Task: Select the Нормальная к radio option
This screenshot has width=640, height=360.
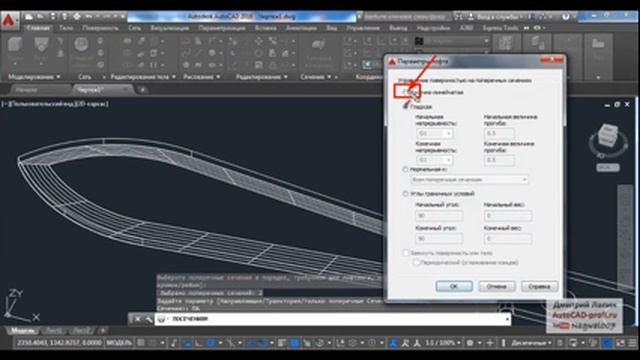Action: pos(405,169)
